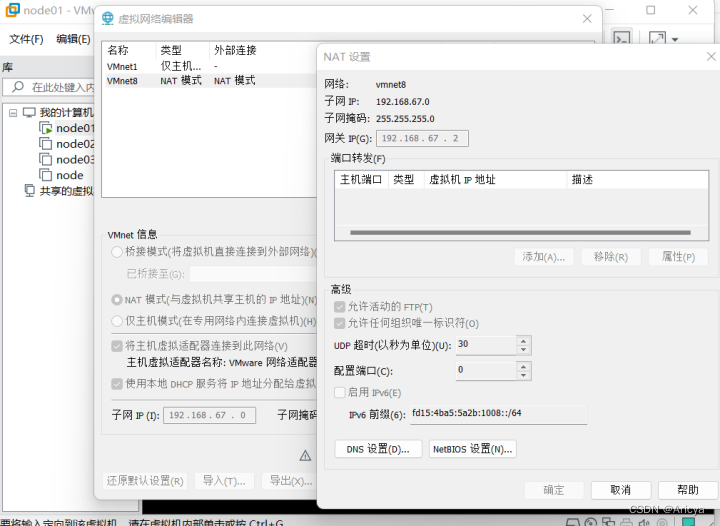Image resolution: width=720 pixels, height=526 pixels.
Task: Click the 共享的虚拟机 icon in library
Action: tap(29, 191)
